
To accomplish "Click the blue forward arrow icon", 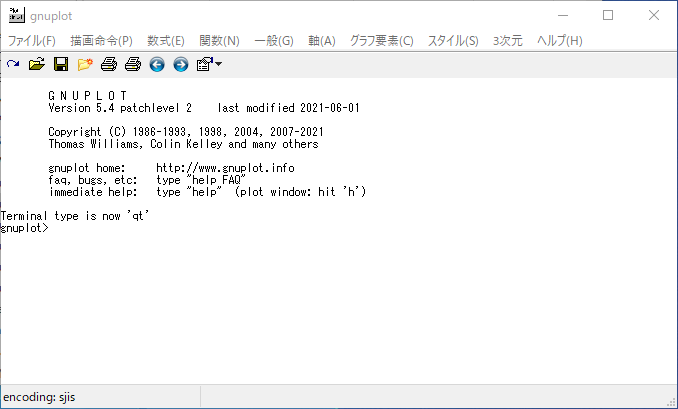I will (181, 64).
